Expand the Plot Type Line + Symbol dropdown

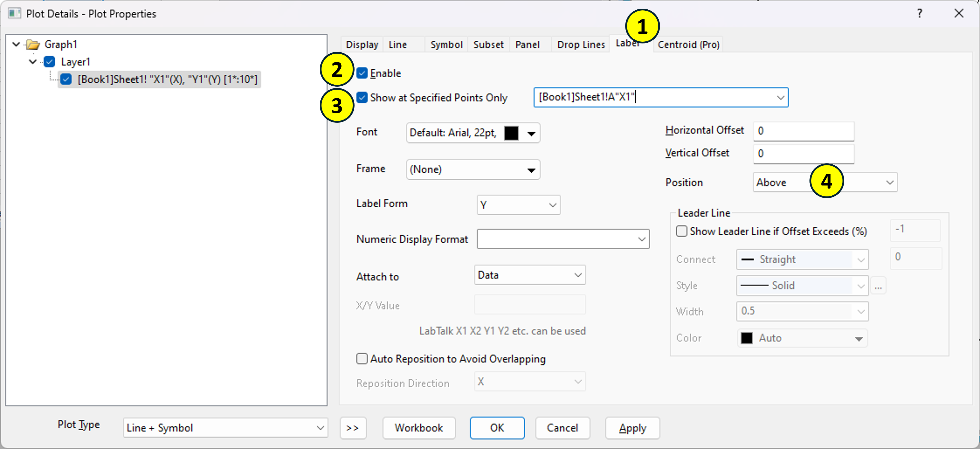pyautogui.click(x=225, y=428)
